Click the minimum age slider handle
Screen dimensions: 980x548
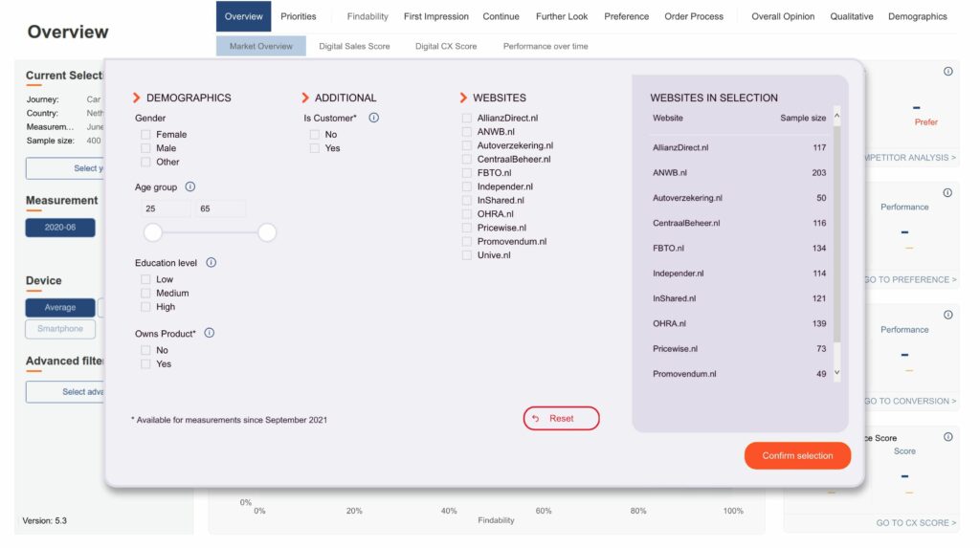pyautogui.click(x=152, y=232)
